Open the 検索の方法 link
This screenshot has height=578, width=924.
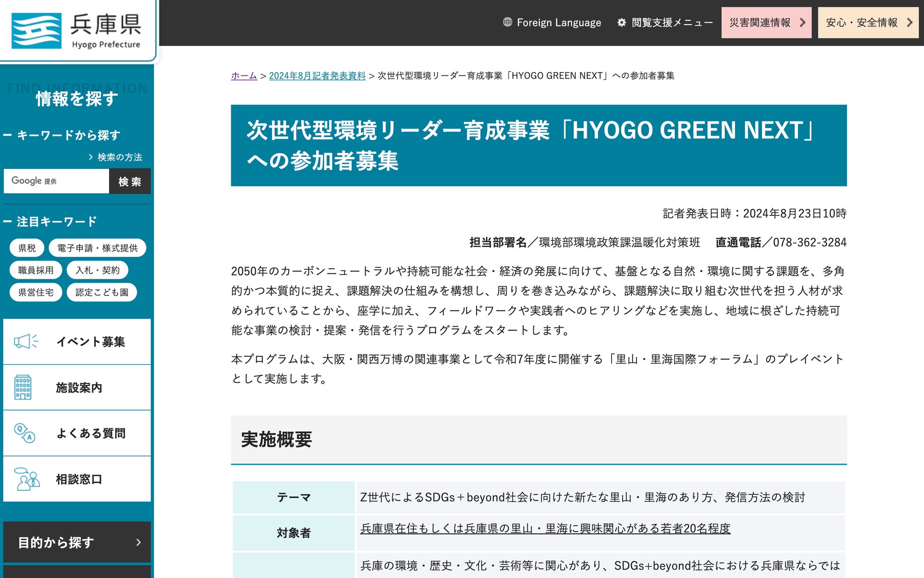click(x=119, y=157)
